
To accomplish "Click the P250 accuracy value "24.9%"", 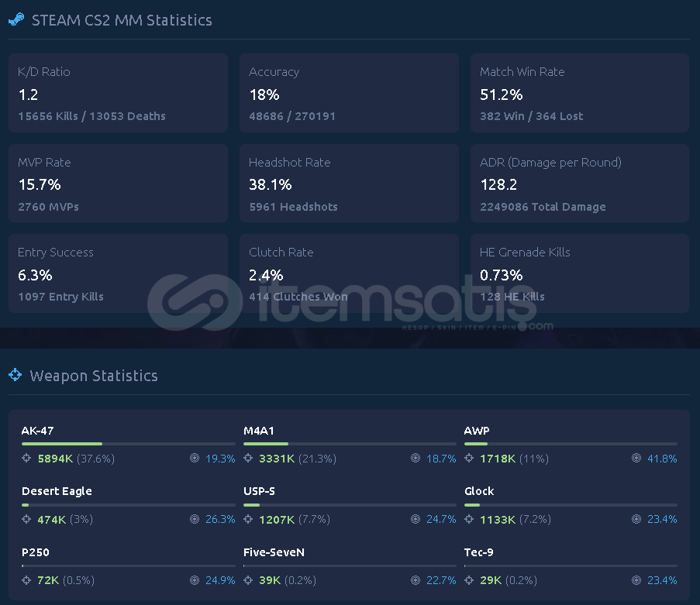I will [x=220, y=580].
